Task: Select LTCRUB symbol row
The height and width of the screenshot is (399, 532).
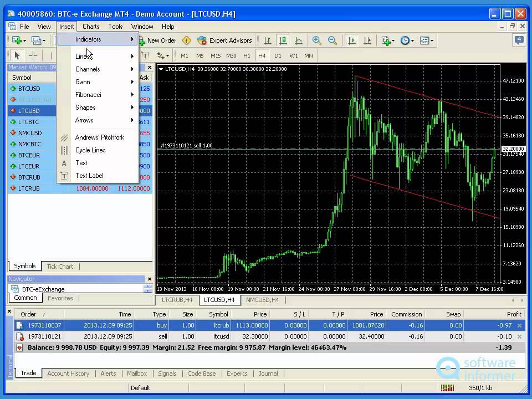Action: coord(80,188)
